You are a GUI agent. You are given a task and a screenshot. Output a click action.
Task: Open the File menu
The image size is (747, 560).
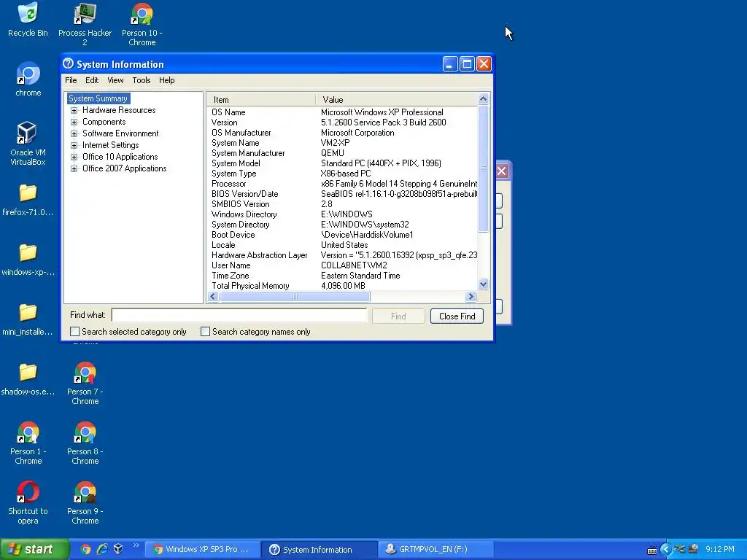[71, 80]
